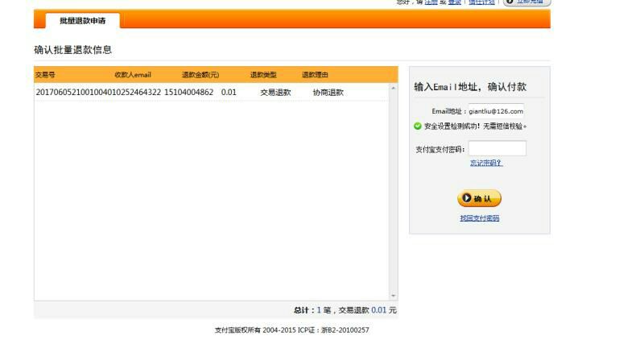Click the 退款类型 column header
The height and width of the screenshot is (340, 644).
263,75
